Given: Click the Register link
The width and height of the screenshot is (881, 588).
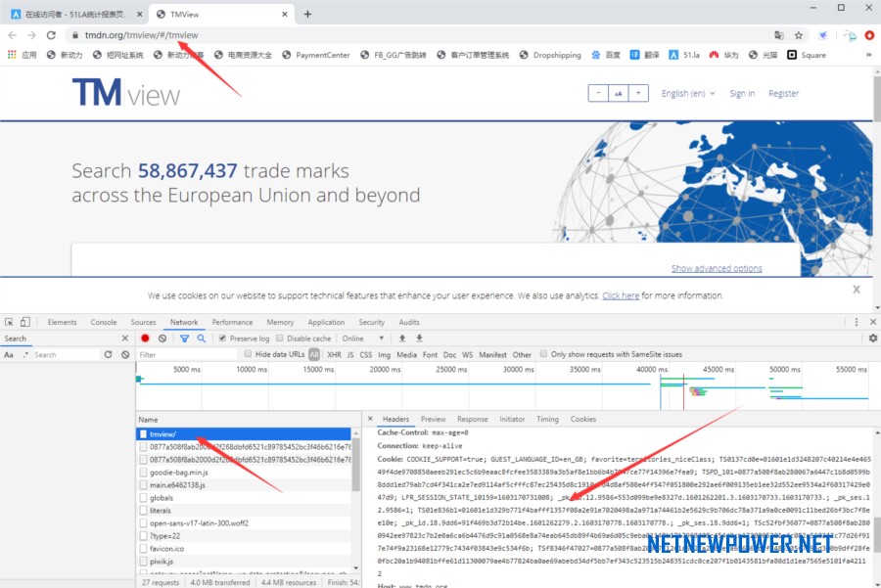Looking at the screenshot, I should click(x=783, y=93).
